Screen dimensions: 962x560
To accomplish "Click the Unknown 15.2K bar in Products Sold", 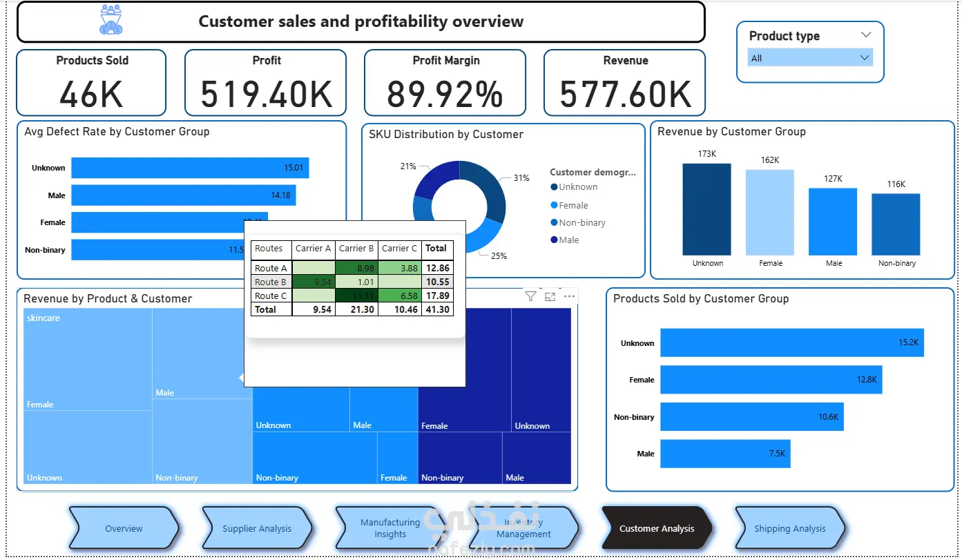I will point(792,343).
